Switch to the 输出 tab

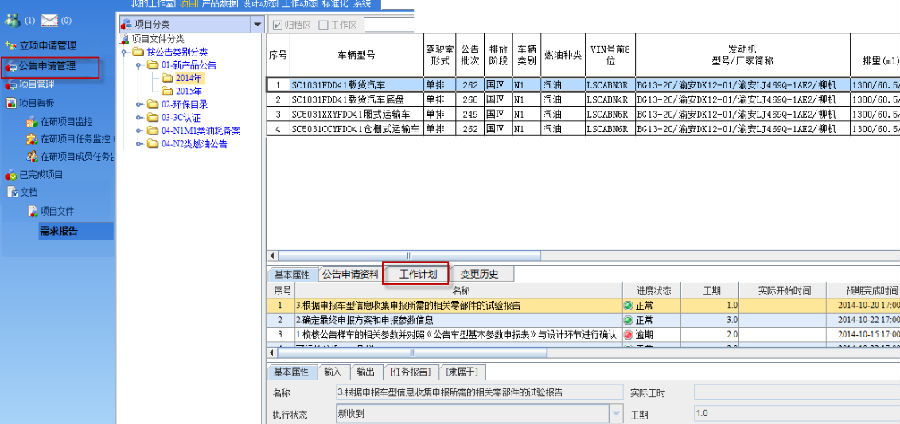click(365, 372)
